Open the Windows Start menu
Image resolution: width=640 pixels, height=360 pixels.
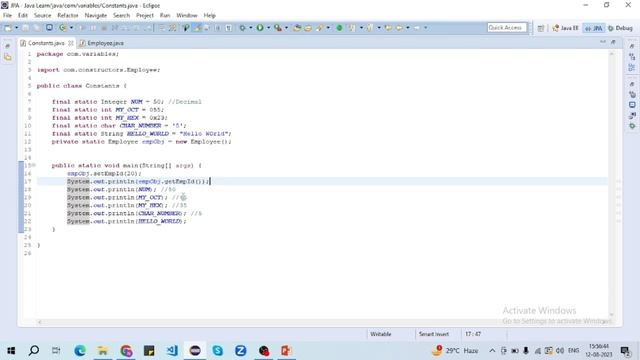(11, 351)
